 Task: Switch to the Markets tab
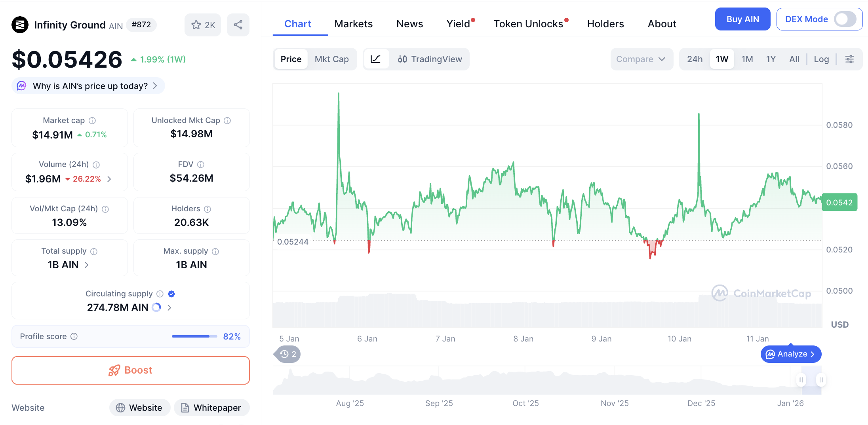click(353, 24)
